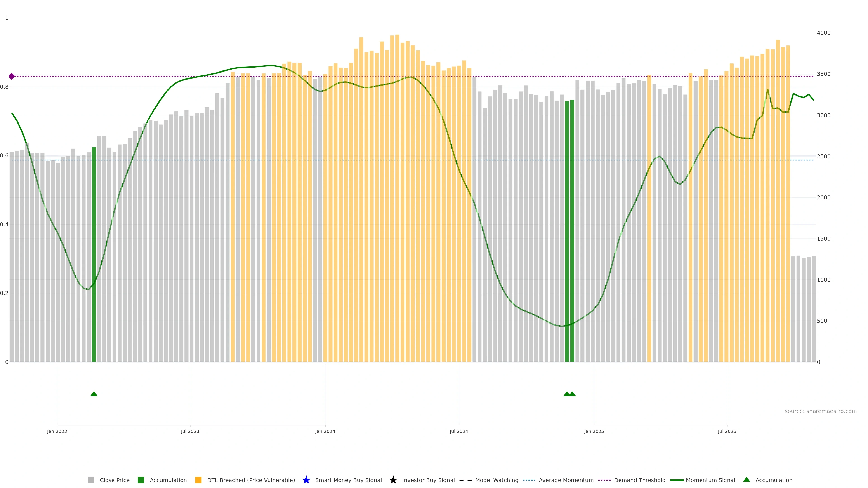Viewport: 868px width, 488px height.
Task: Click the black star Investor Buy Signal icon
Action: 393,480
